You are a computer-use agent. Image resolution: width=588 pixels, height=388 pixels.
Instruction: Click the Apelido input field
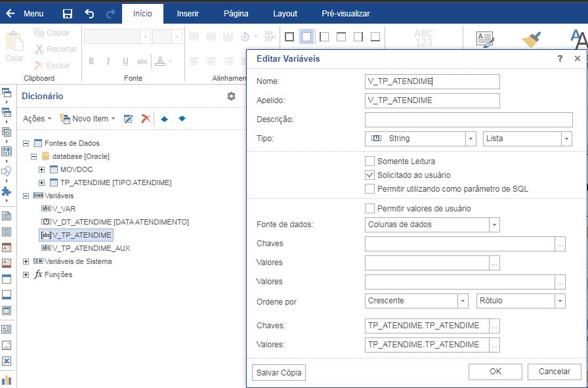pos(432,100)
